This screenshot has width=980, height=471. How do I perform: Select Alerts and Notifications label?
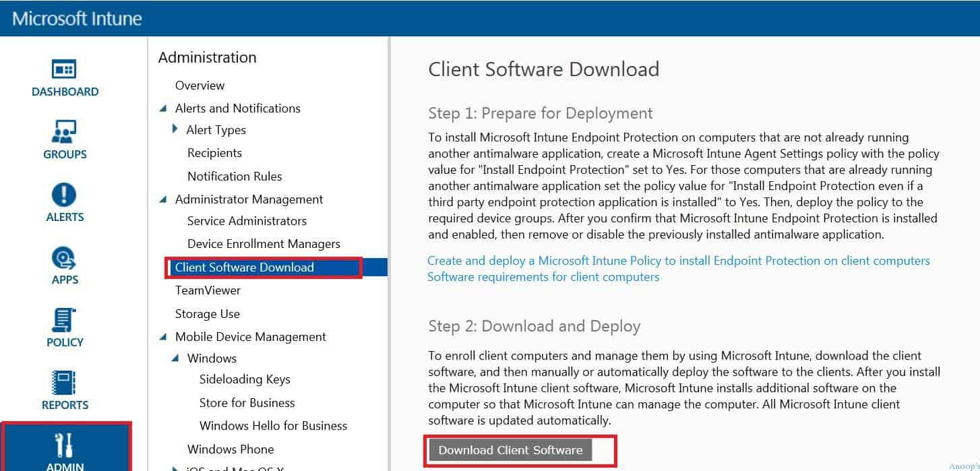237,108
